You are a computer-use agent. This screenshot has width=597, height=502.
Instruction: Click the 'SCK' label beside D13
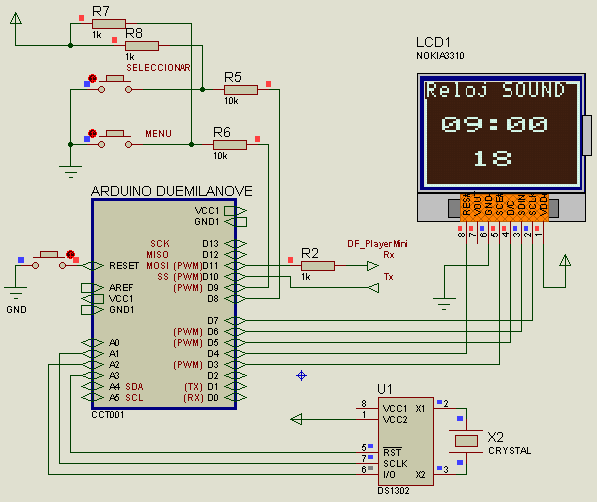point(160,244)
